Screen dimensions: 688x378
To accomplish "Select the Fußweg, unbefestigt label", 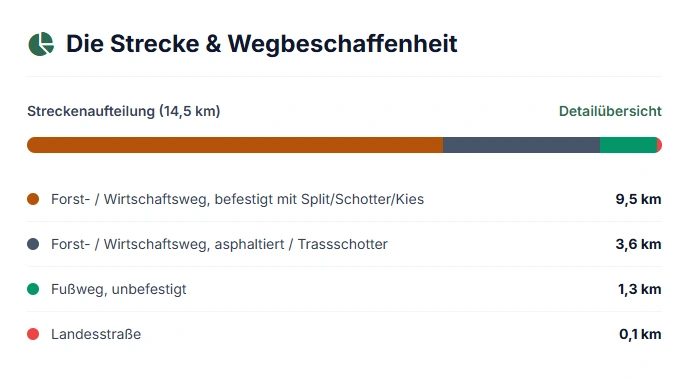I will (118, 289).
